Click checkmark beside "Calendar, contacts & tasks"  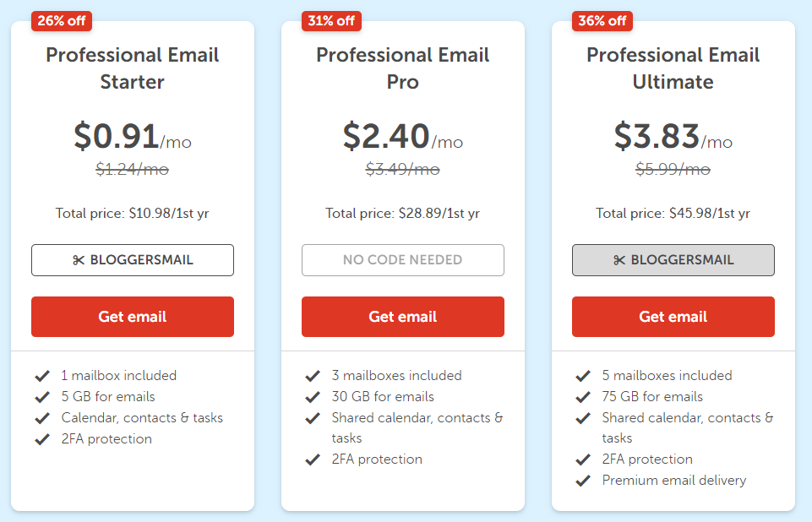42,417
